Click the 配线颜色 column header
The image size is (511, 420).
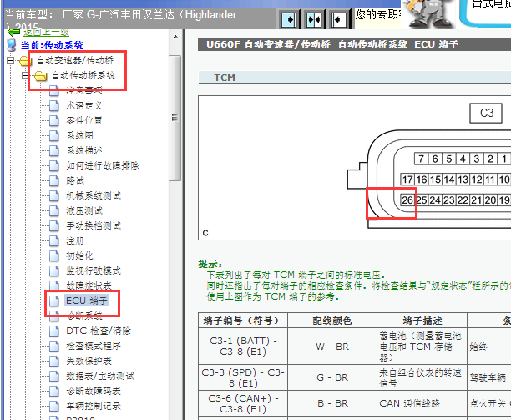pyautogui.click(x=332, y=321)
